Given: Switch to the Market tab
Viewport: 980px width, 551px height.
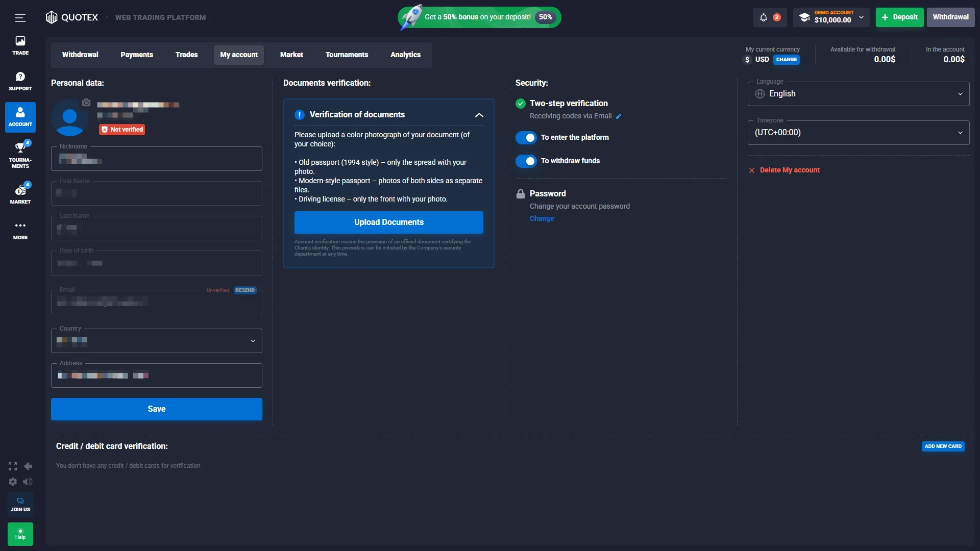Looking at the screenshot, I should (x=291, y=55).
